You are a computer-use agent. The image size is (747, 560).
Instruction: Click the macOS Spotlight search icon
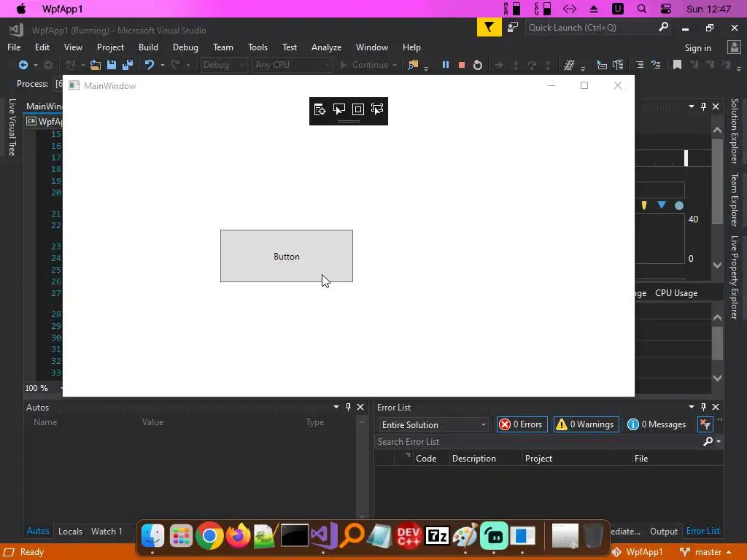point(642,9)
